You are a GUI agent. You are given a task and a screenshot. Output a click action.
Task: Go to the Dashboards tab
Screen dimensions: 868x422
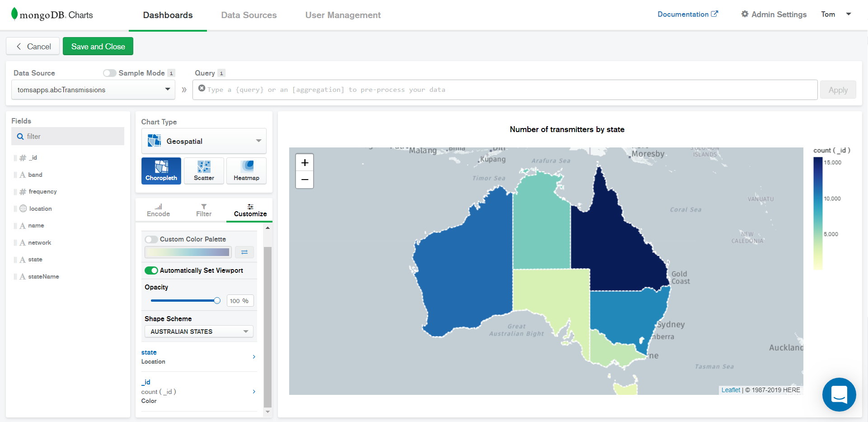(x=168, y=15)
